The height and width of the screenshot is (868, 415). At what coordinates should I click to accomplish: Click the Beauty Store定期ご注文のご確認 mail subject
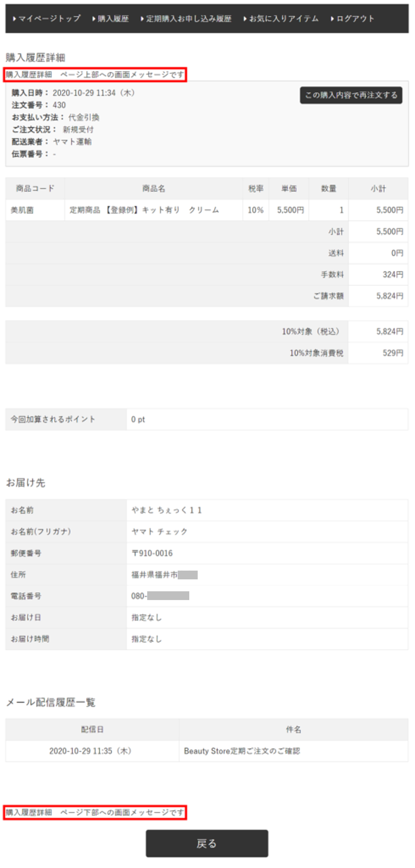pos(242,751)
